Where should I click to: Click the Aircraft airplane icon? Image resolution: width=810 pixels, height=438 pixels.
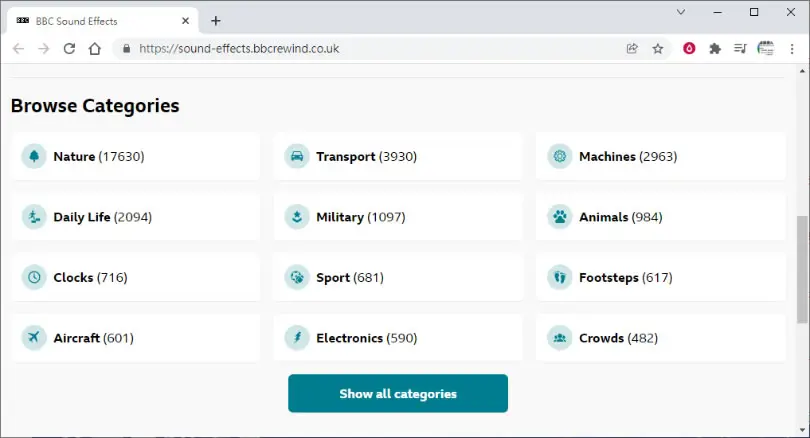tap(34, 338)
